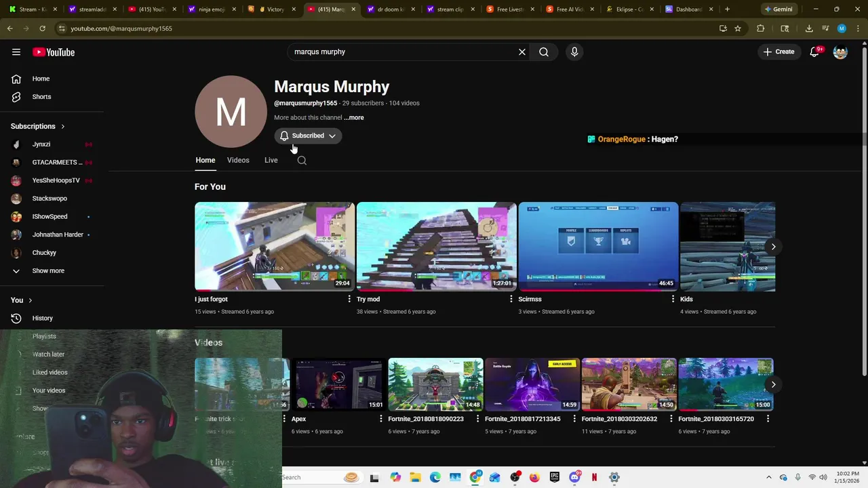Screen dimensions: 868x488
Task: Switch to the channel Videos tab
Action: (x=238, y=161)
